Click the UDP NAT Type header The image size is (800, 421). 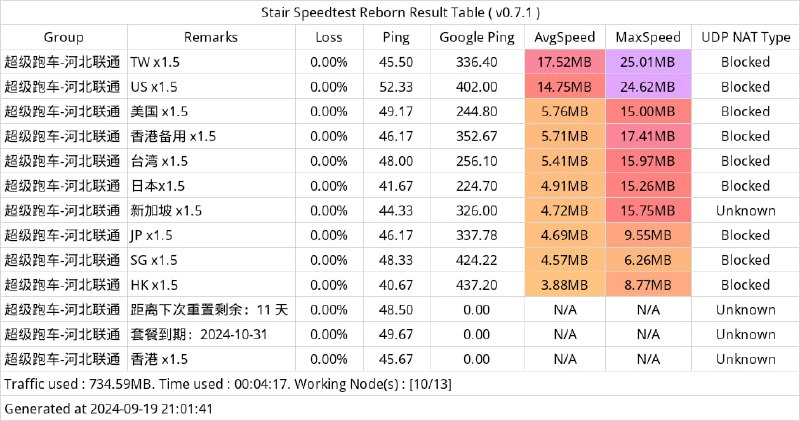(745, 37)
